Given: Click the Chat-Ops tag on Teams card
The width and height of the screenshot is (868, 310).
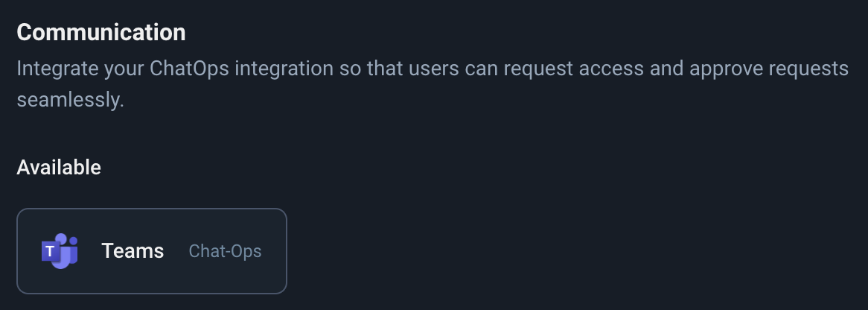Looking at the screenshot, I should 225,251.
